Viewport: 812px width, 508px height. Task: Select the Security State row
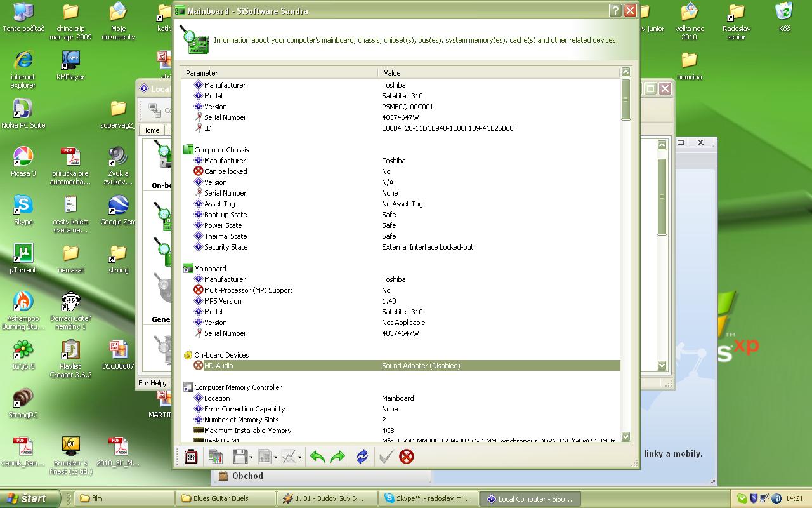coord(400,247)
